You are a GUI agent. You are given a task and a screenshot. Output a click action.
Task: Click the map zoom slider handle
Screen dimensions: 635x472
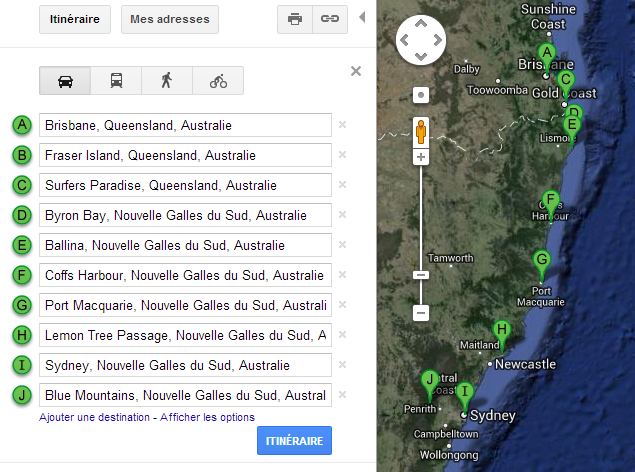point(421,274)
